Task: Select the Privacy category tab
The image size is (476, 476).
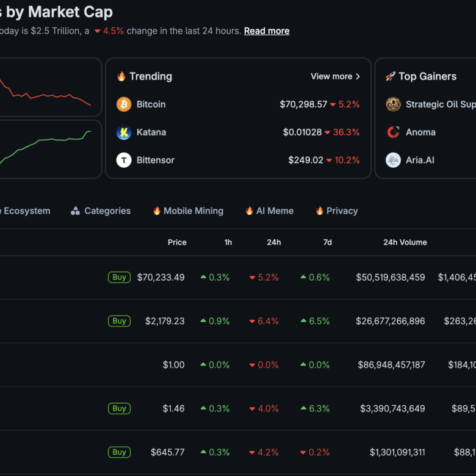Action: point(336,211)
